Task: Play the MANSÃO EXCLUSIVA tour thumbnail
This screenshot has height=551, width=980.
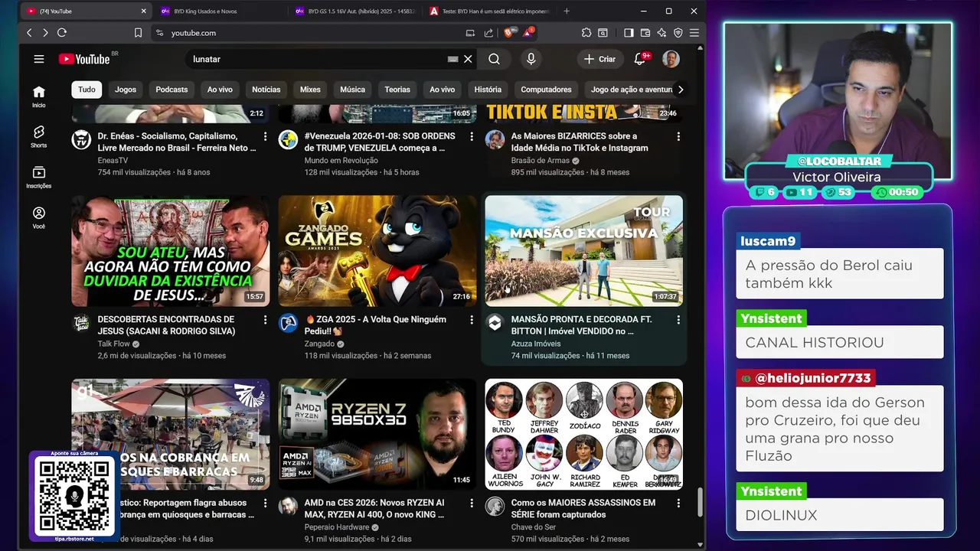Action: click(x=583, y=251)
